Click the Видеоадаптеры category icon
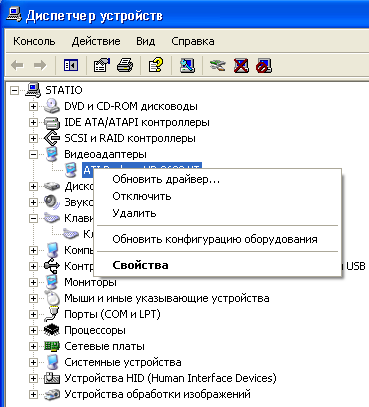The image size is (369, 407). (52, 154)
